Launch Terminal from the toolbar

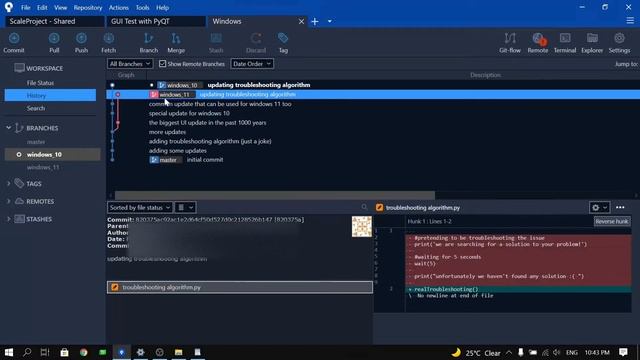[x=565, y=42]
